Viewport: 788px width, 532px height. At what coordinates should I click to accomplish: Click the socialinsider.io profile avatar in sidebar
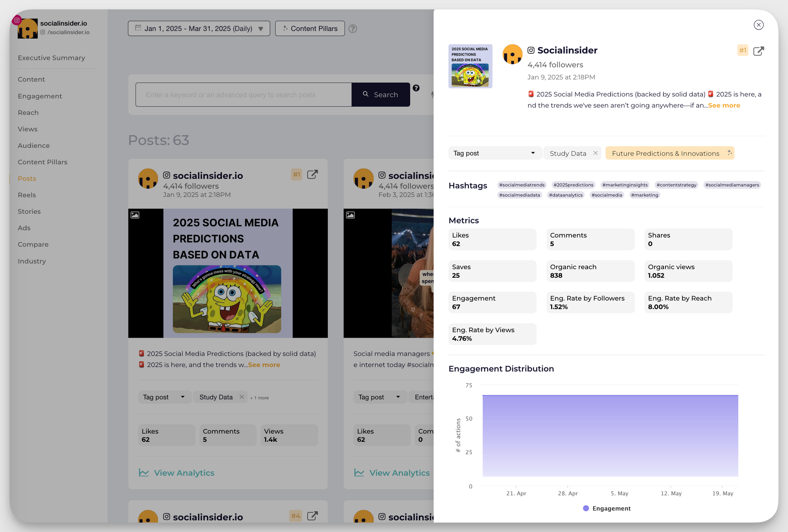tap(28, 28)
